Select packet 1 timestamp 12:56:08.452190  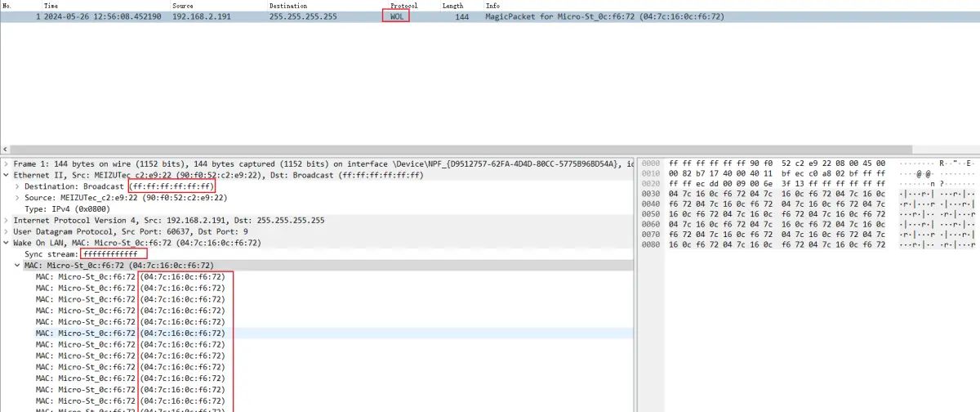click(x=103, y=17)
